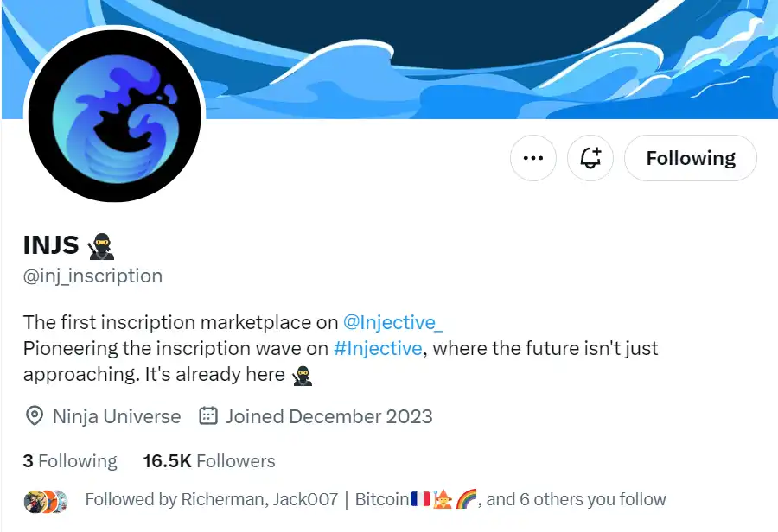Click the rainbow emoji in the followed-by line

coord(467,499)
